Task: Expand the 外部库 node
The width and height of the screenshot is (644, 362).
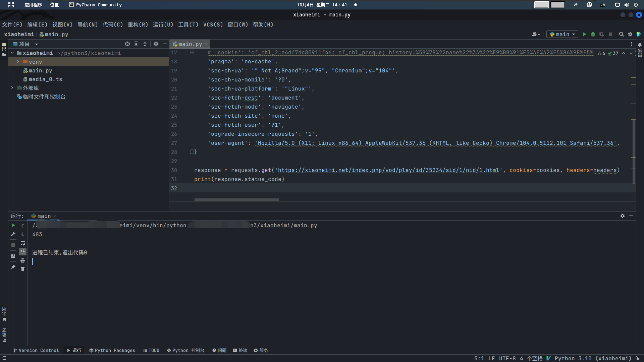Action: pos(12,88)
